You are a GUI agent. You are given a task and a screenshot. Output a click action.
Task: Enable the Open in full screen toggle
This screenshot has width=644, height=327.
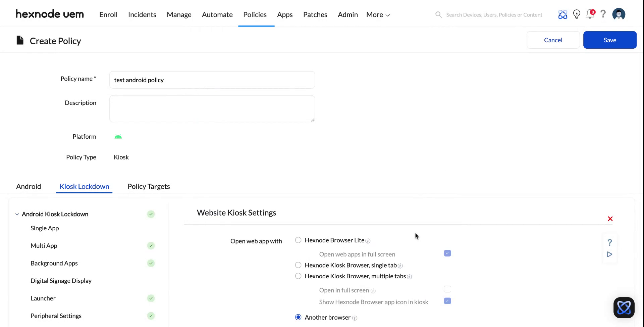click(447, 289)
